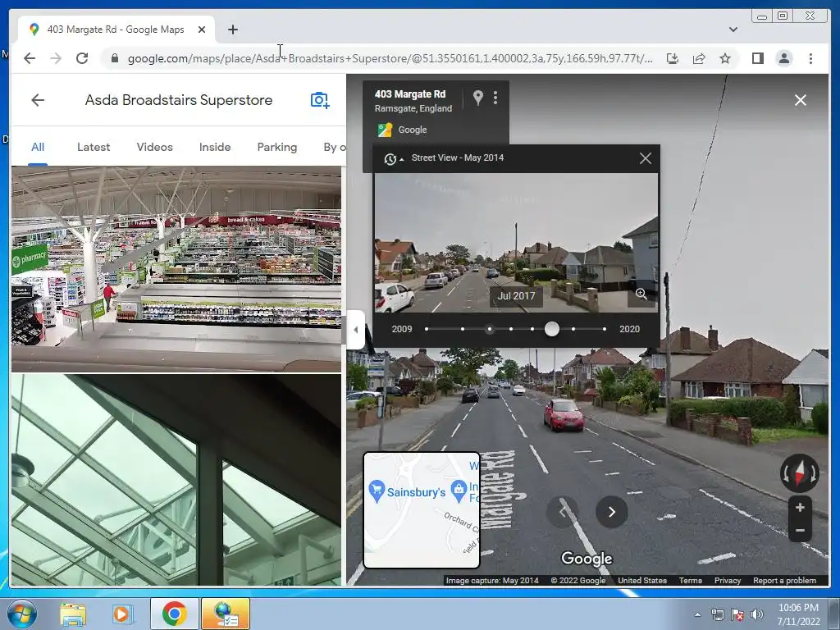Open the Windows Start menu
840x630 pixels.
21,614
